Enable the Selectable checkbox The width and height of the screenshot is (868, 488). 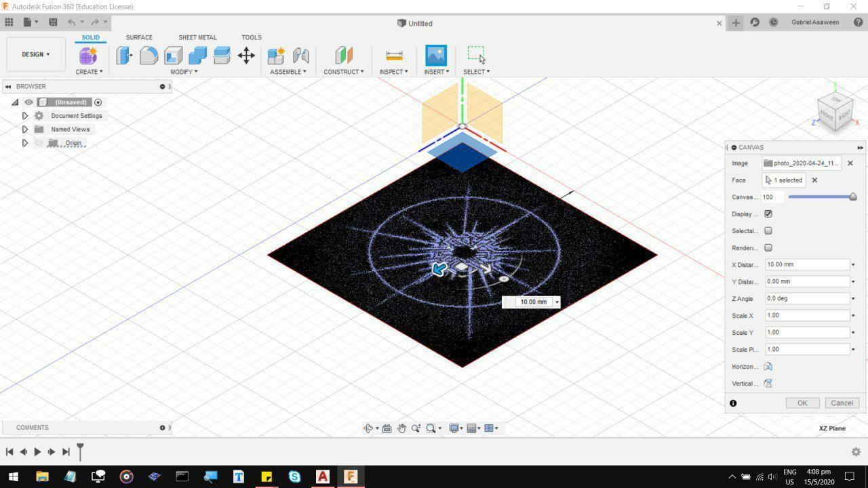(768, 231)
